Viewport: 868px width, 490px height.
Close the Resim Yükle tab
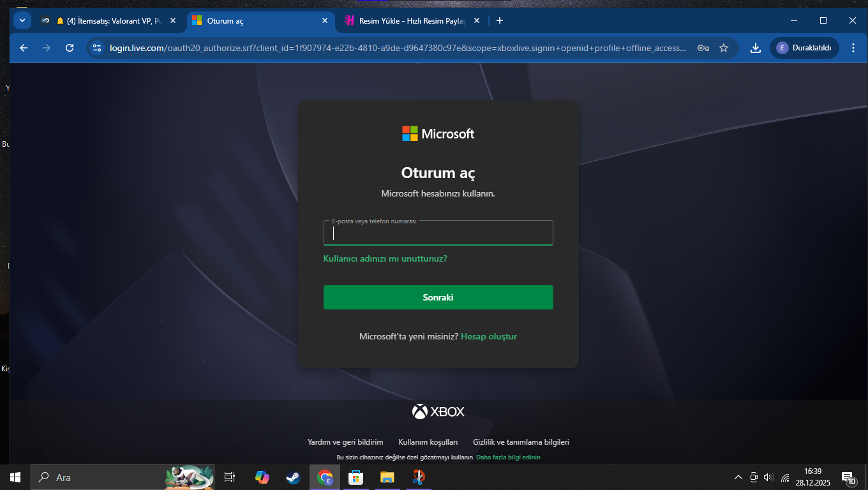pyautogui.click(x=476, y=20)
